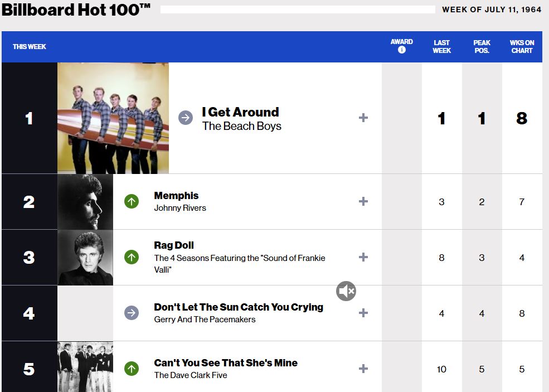Click Johnny Rivers profile photo thumbnail
This screenshot has height=392, width=549.
85,201
